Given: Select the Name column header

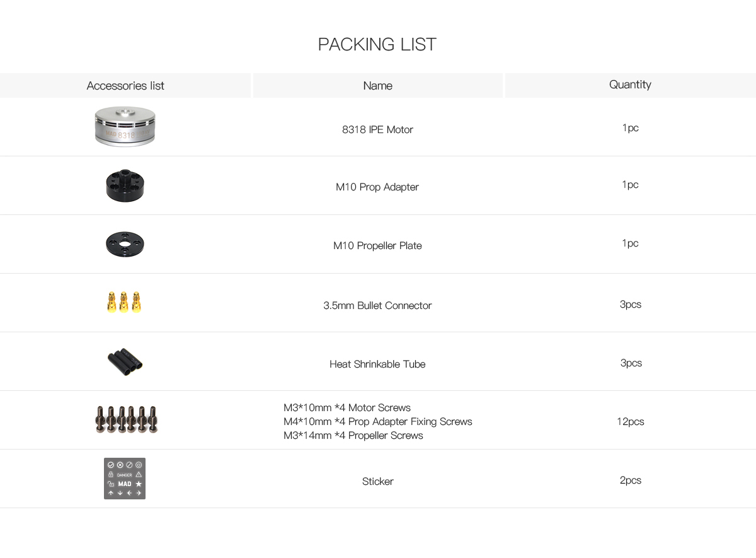Looking at the screenshot, I should (x=377, y=86).
